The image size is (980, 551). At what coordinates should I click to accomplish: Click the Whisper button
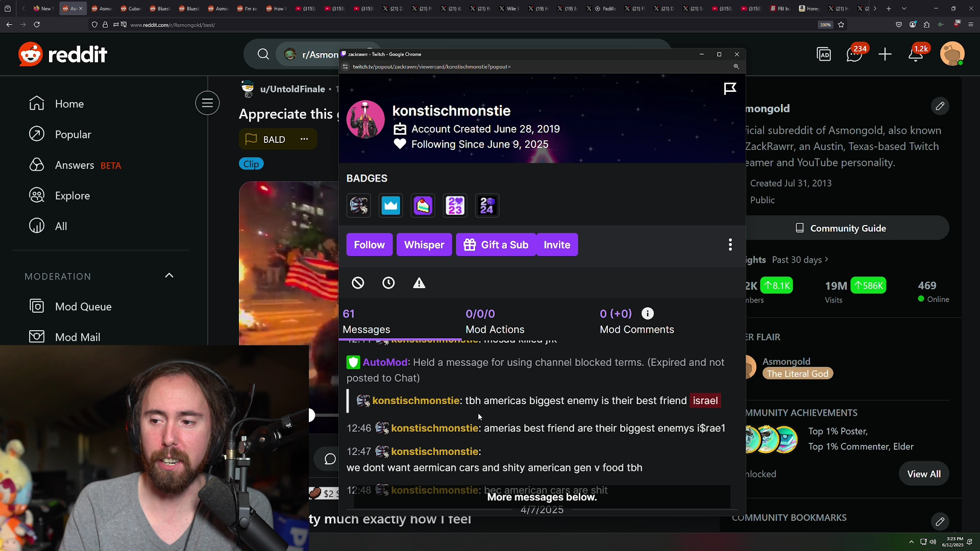pos(424,245)
